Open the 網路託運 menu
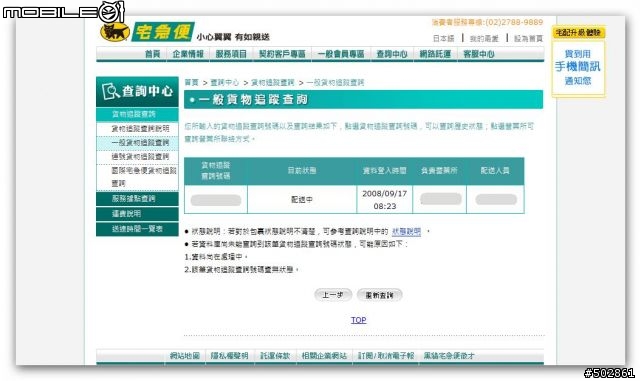 (x=435, y=54)
